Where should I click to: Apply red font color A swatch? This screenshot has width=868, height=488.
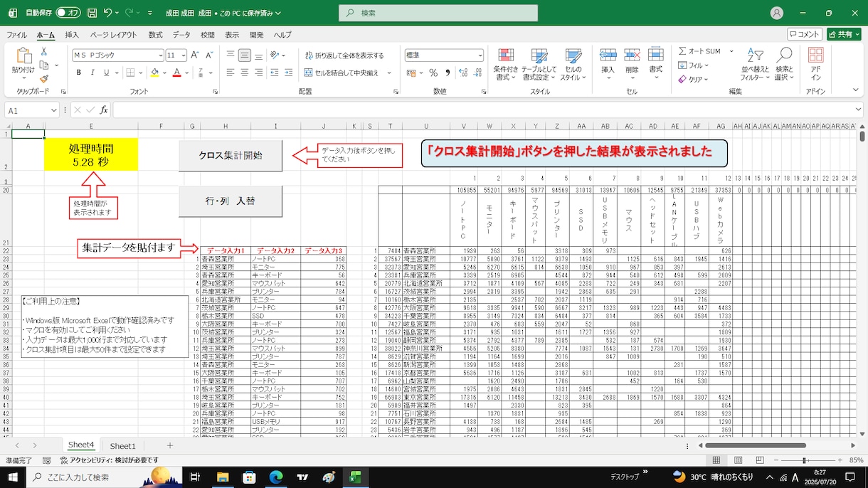pos(177,73)
